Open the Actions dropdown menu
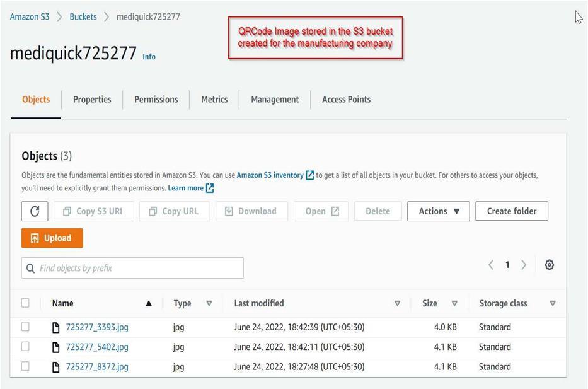 click(x=439, y=211)
